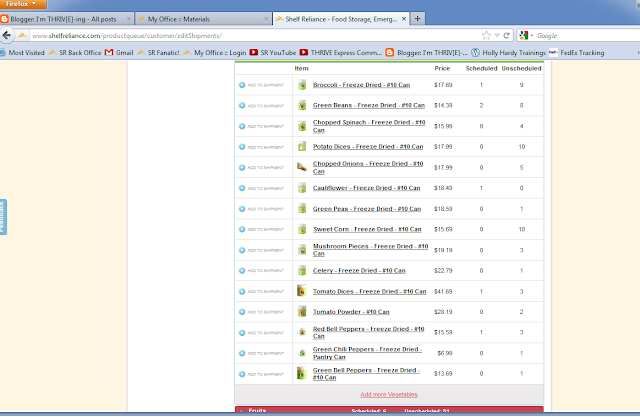640x417 pixels.
Task: Bookmark this page with the star icon
Action: tap(486, 35)
